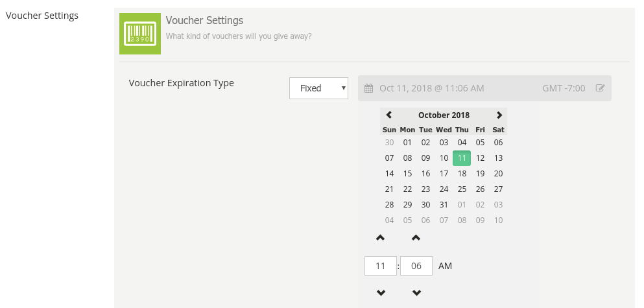Select October 01 in the calendar
The height and width of the screenshot is (308, 644).
pos(407,142)
